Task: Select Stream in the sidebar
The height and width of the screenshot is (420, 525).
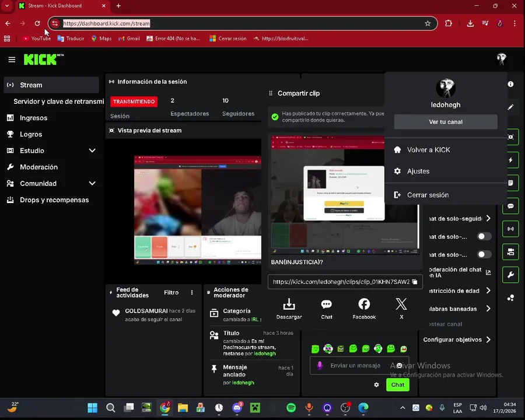Action: pos(51,85)
